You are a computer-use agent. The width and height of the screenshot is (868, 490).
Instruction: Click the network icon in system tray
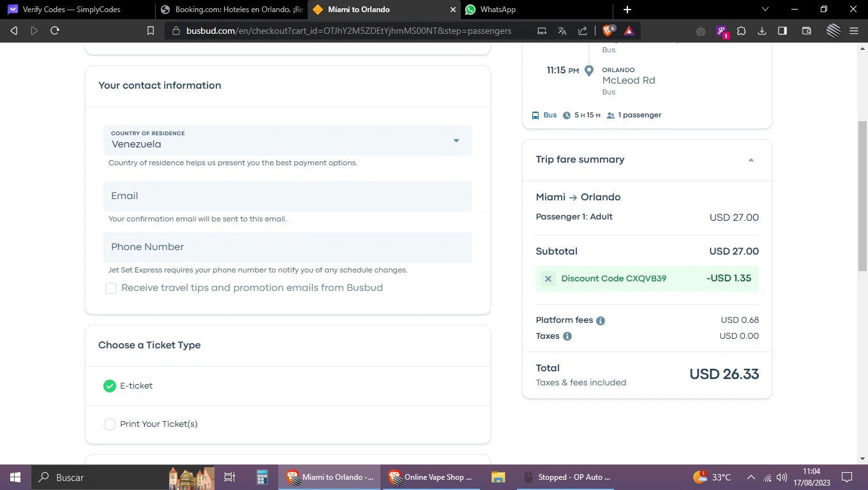tap(767, 477)
